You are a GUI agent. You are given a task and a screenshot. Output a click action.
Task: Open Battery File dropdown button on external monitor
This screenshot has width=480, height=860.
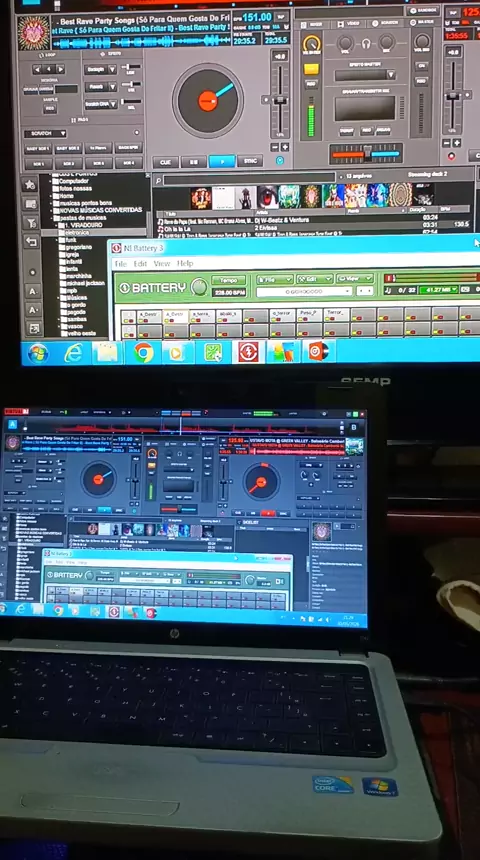click(275, 280)
